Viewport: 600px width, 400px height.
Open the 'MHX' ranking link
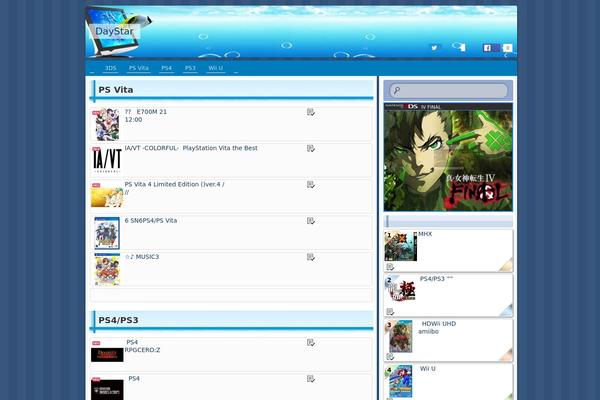pos(425,234)
